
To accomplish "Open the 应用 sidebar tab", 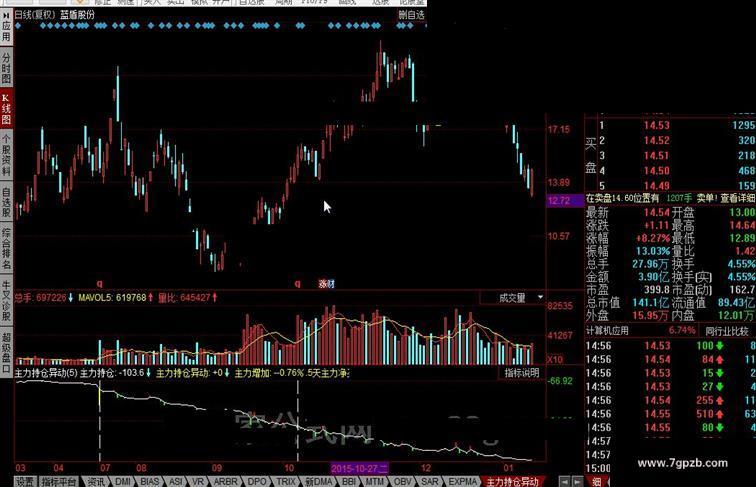I will coord(6,27).
